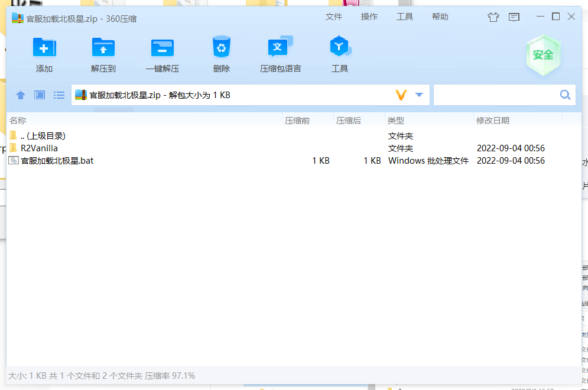Click the 删除 recycle bin icon
588x390 pixels.
click(221, 47)
